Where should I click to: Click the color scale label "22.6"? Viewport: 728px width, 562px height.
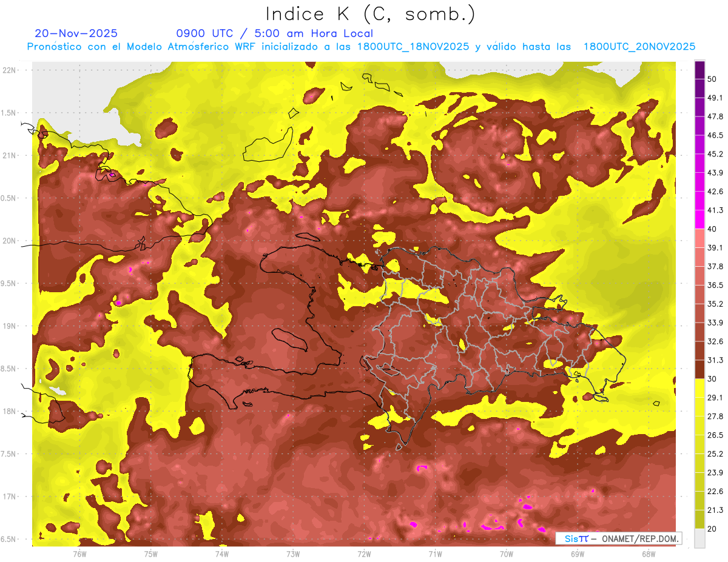click(715, 492)
